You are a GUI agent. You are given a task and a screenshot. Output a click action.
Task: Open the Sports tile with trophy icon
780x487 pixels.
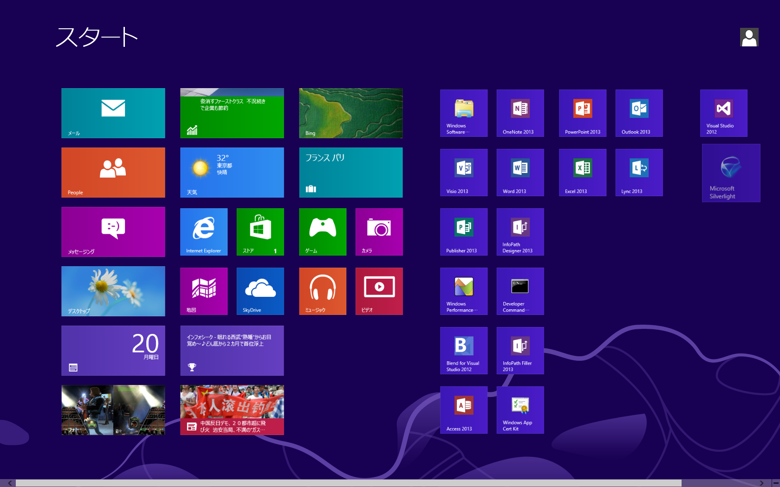(x=232, y=351)
